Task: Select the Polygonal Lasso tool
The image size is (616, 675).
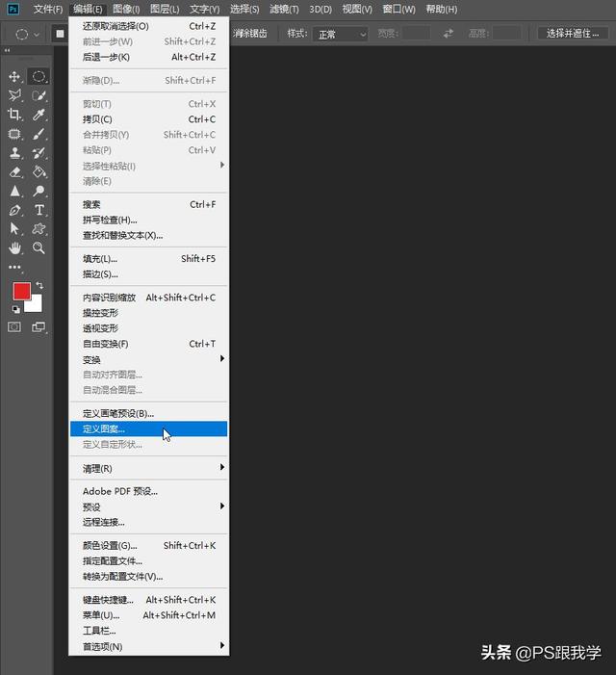Action: 14,95
